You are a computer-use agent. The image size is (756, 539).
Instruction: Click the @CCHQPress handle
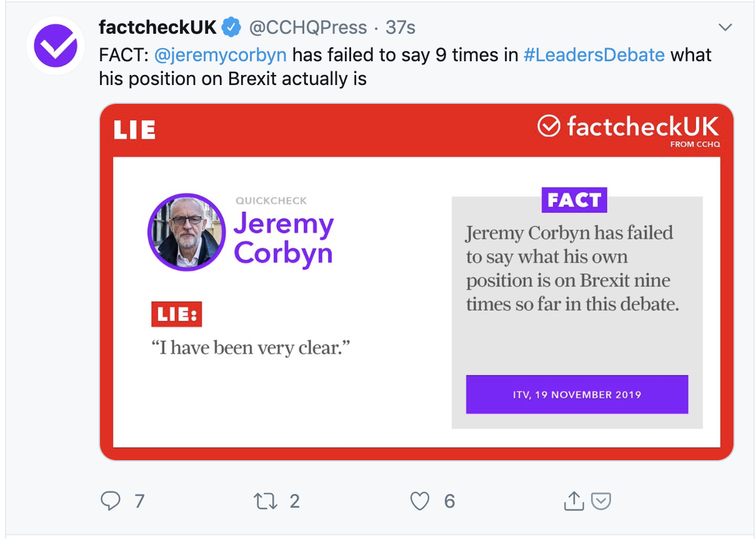[x=308, y=28]
